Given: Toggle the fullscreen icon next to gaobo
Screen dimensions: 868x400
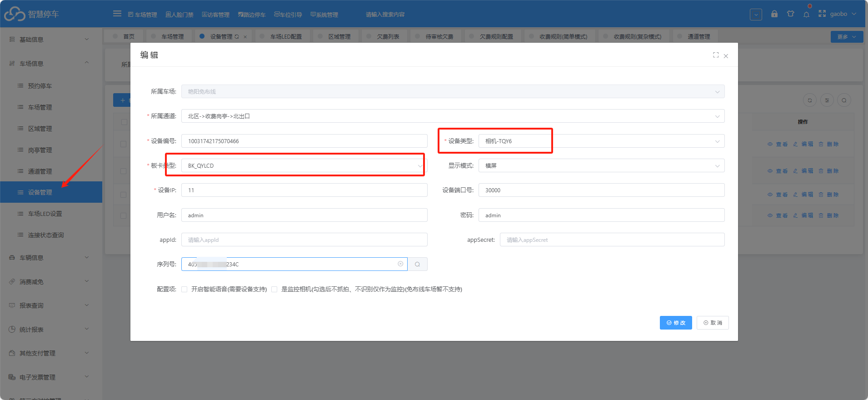Looking at the screenshot, I should coord(822,14).
